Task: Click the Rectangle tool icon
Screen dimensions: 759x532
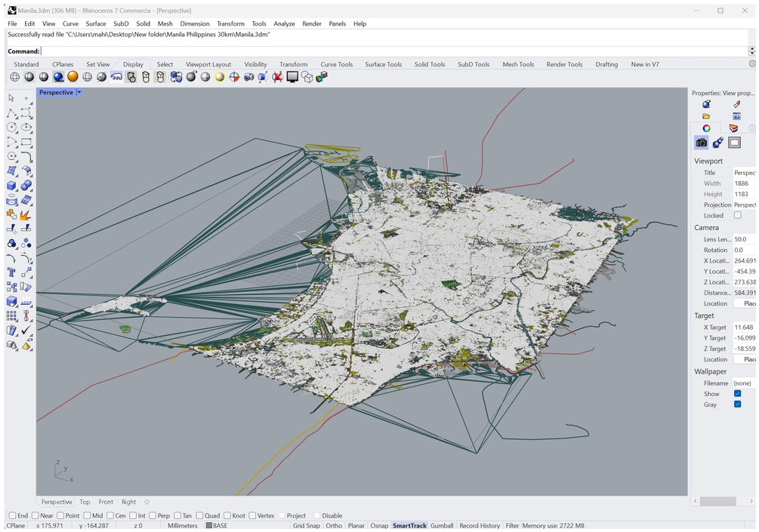Action: [x=26, y=142]
